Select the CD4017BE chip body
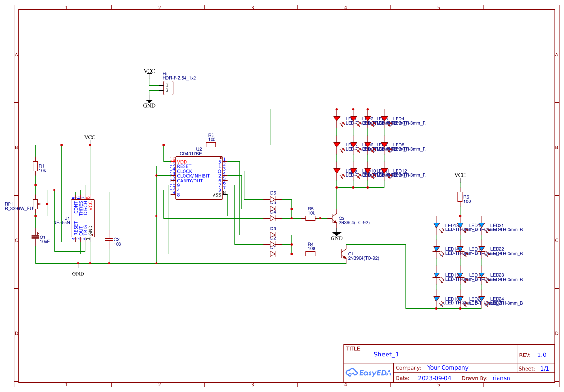This screenshot has height=392, width=564. 199,178
